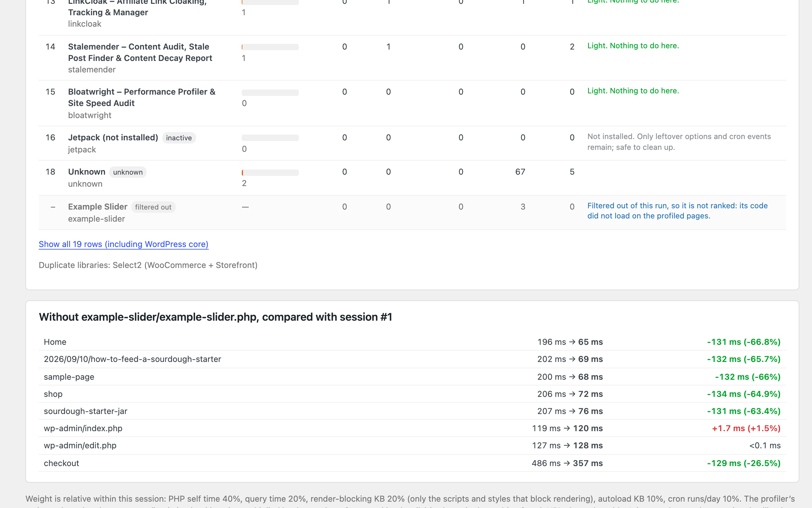
Task: Select the checkout row
Action: pos(412,463)
